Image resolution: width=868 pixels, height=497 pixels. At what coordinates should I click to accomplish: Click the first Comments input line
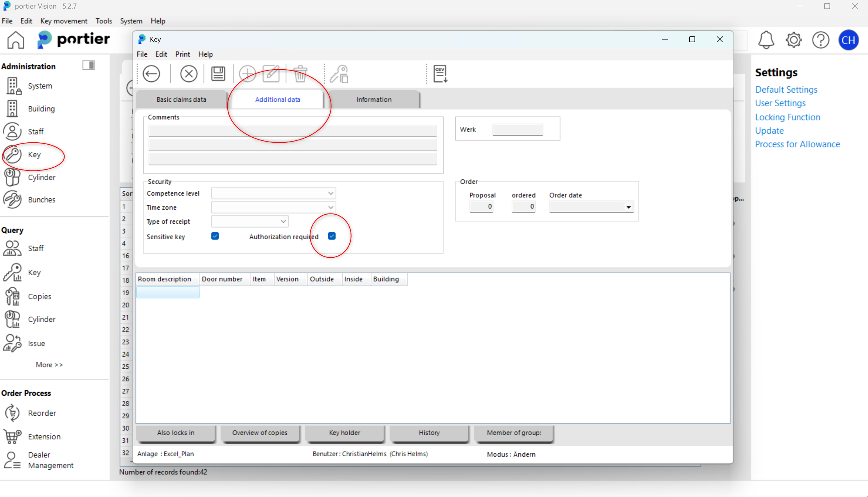[292, 131]
